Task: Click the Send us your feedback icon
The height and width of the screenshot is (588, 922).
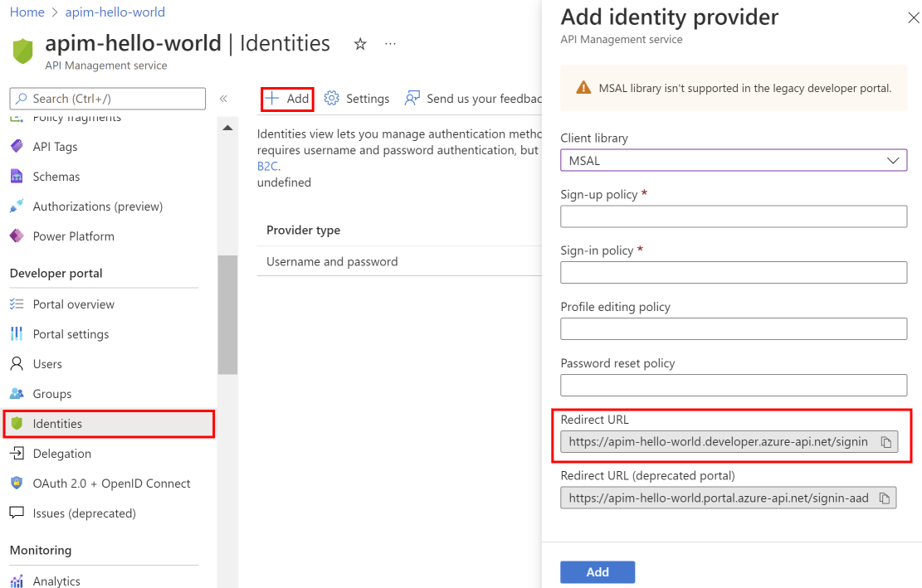Action: click(412, 99)
